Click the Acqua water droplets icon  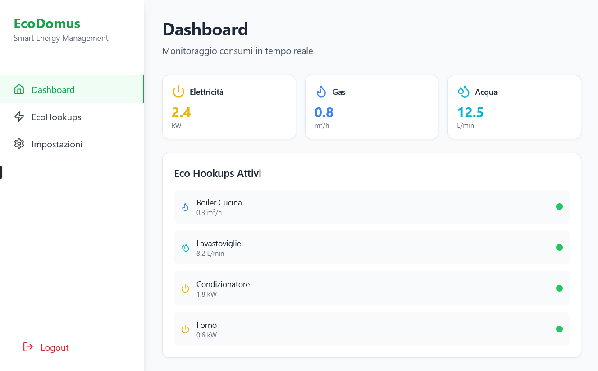tap(463, 92)
